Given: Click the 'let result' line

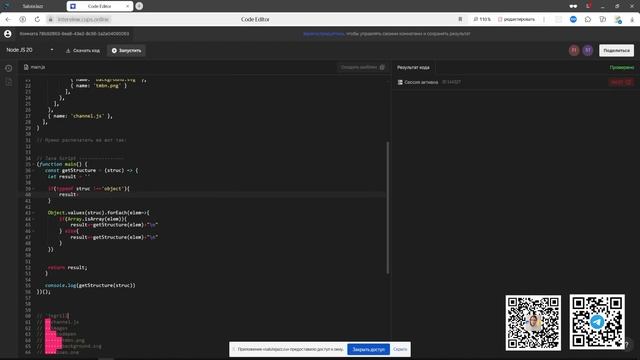Looking at the screenshot, I should pos(69,176).
